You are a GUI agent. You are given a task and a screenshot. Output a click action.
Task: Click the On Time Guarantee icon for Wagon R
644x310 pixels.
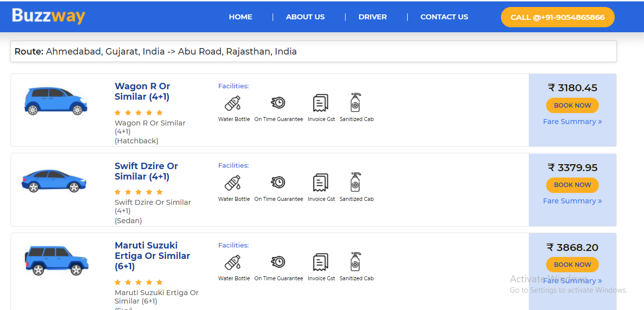point(278,103)
